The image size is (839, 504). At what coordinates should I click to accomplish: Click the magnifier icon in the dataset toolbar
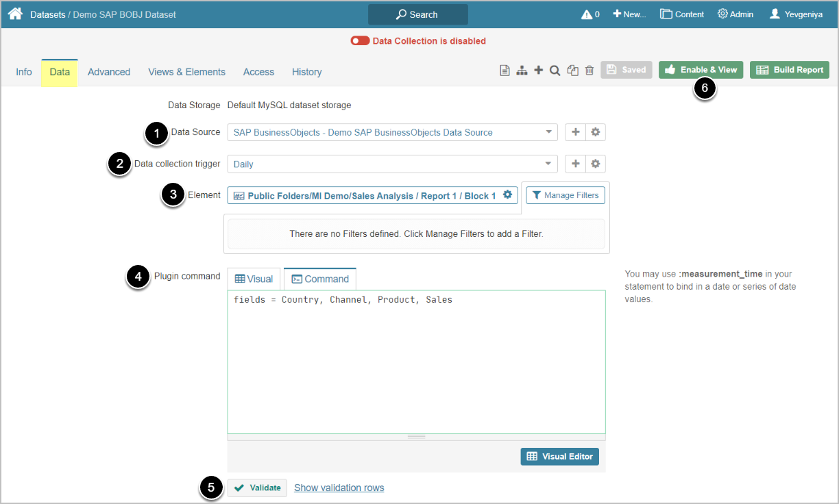(555, 70)
